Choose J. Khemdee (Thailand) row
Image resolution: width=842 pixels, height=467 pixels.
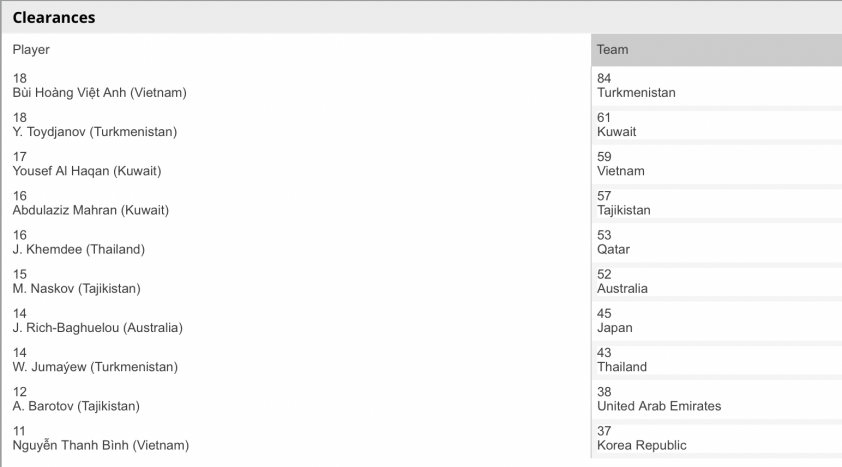[296, 243]
